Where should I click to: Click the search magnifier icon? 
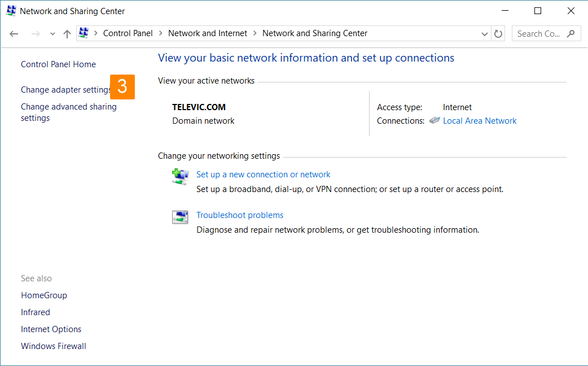pyautogui.click(x=571, y=33)
